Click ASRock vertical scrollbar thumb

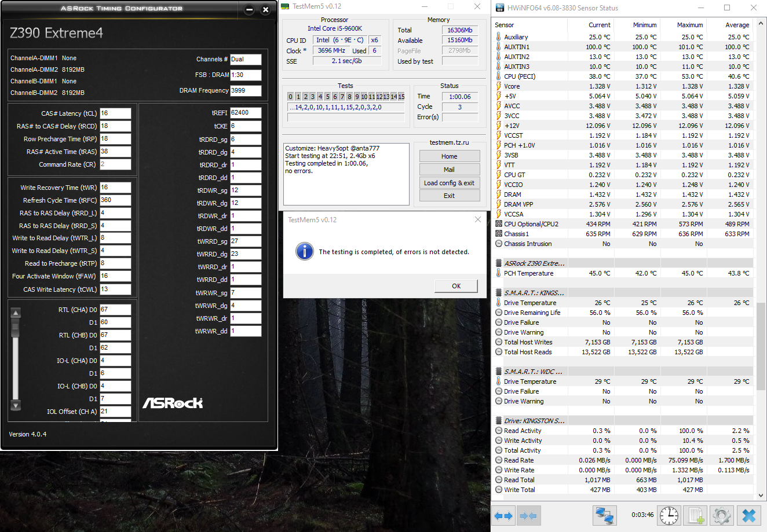click(x=16, y=328)
